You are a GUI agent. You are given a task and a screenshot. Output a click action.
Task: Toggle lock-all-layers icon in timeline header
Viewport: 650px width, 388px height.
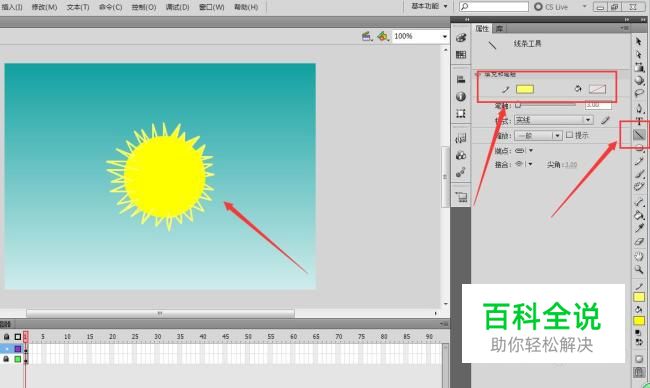[x=6, y=337]
